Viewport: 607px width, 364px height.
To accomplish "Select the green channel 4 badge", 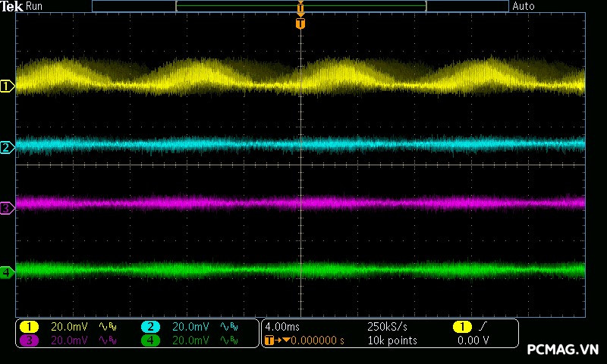I will 150,340.
